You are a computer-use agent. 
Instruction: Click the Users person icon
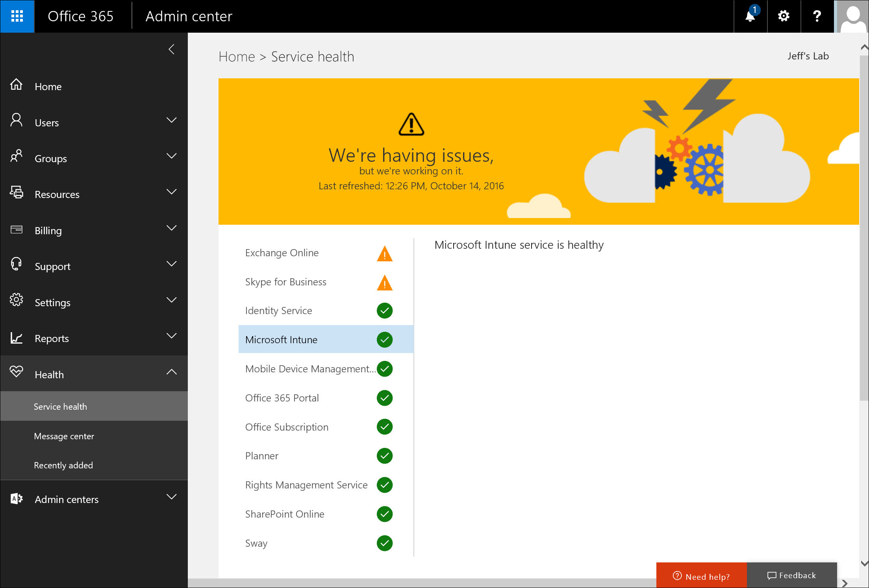tap(16, 120)
